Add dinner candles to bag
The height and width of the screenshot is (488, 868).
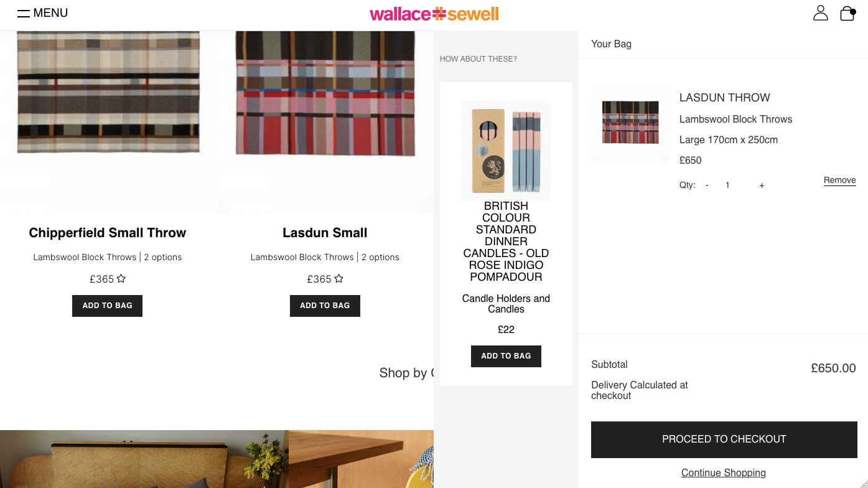[x=506, y=356]
